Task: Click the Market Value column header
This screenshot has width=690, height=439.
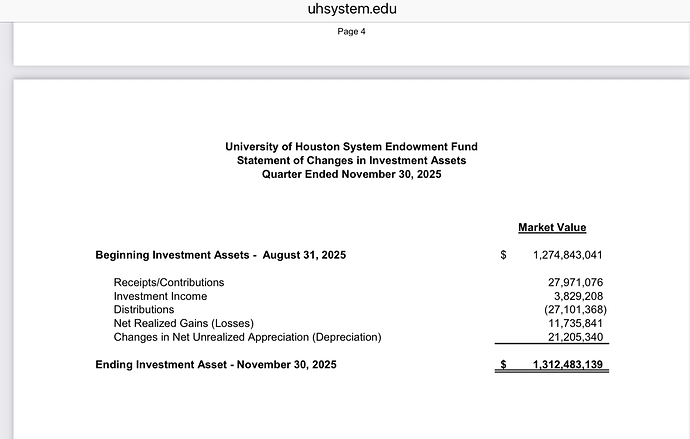Action: (x=552, y=228)
